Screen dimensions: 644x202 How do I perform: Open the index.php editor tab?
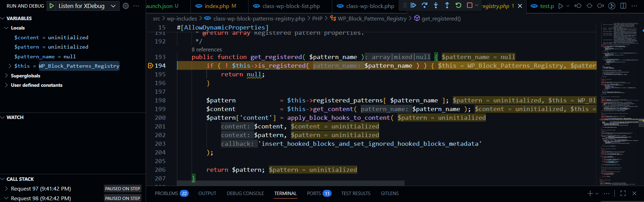(217, 6)
